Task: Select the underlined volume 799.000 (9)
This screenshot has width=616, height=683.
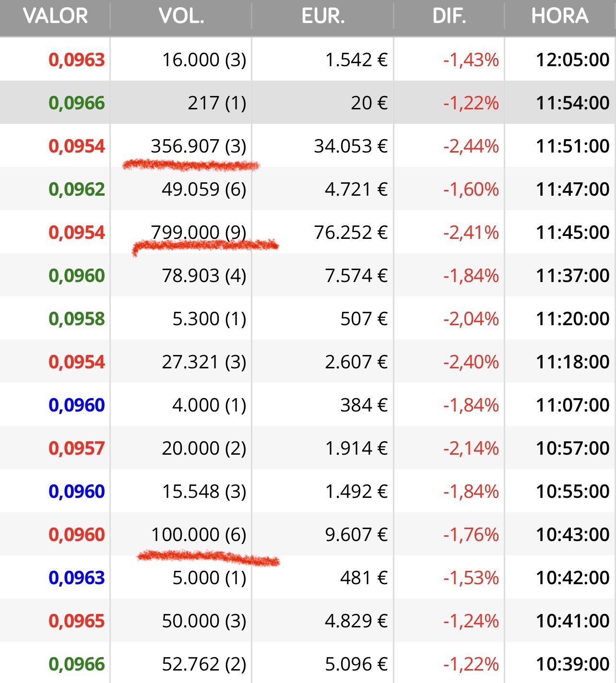Action: [198, 233]
